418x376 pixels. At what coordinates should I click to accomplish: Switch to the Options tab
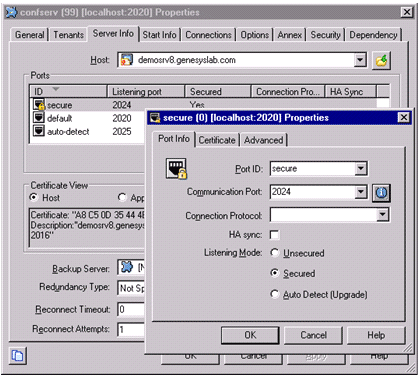(x=255, y=35)
